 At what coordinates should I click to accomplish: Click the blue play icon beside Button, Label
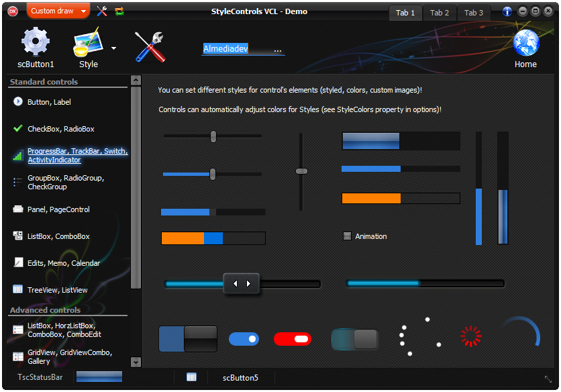[18, 101]
